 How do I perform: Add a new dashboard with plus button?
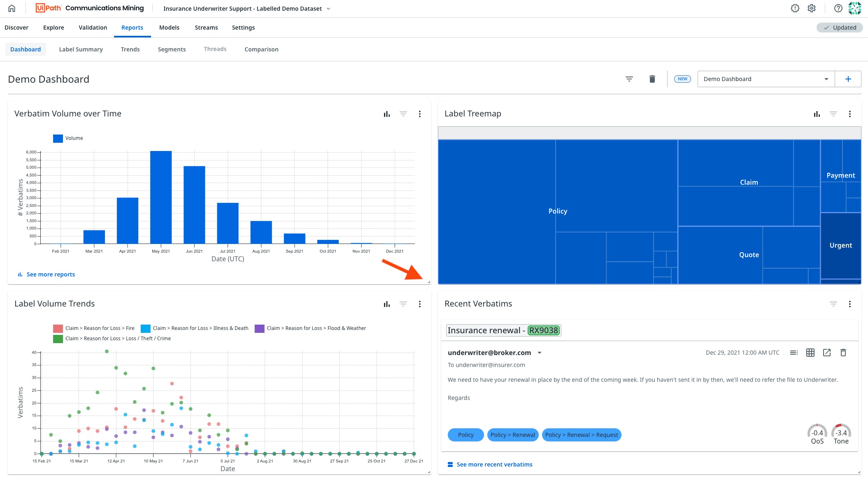tap(848, 79)
